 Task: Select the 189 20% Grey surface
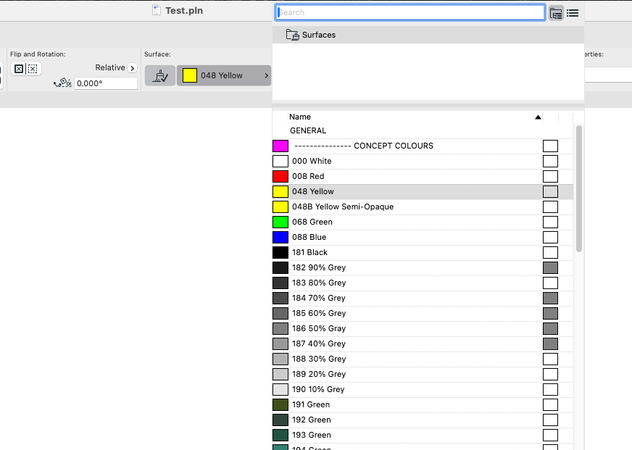click(423, 374)
